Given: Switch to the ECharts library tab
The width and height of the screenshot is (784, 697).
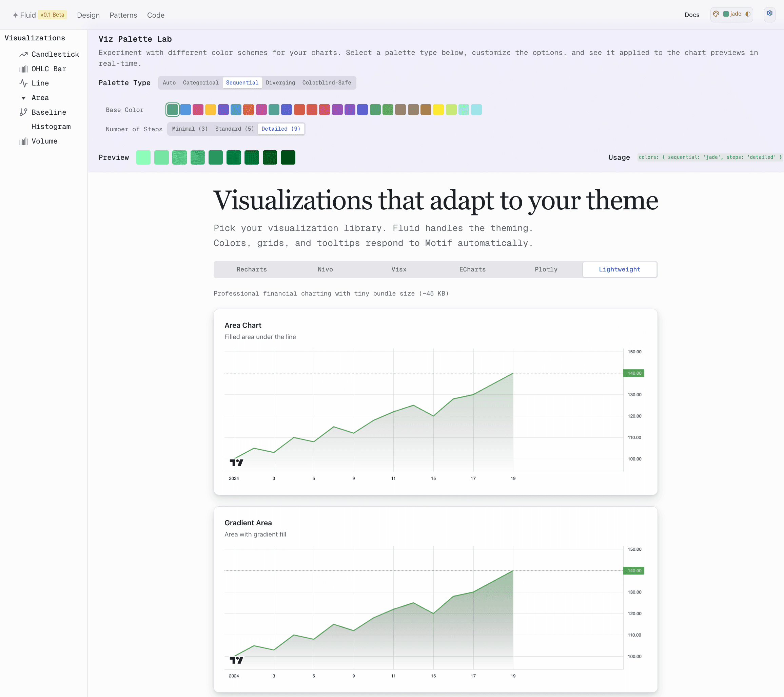Looking at the screenshot, I should tap(472, 269).
